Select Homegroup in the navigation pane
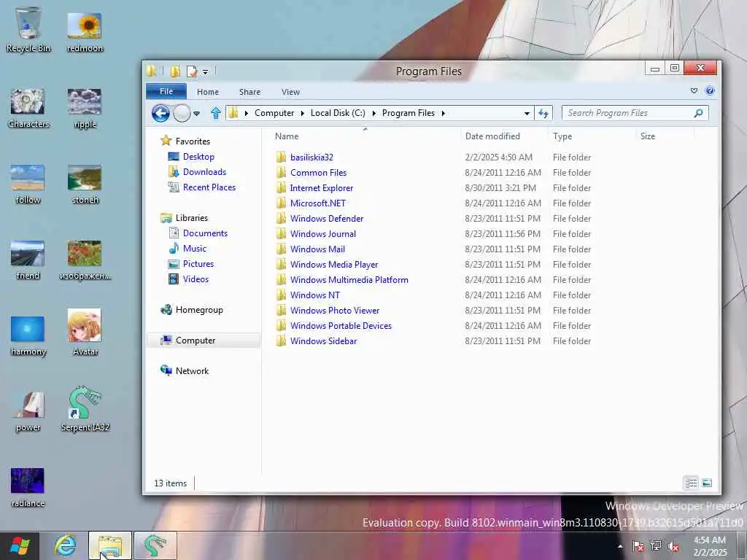The height and width of the screenshot is (560, 747). coord(199,309)
